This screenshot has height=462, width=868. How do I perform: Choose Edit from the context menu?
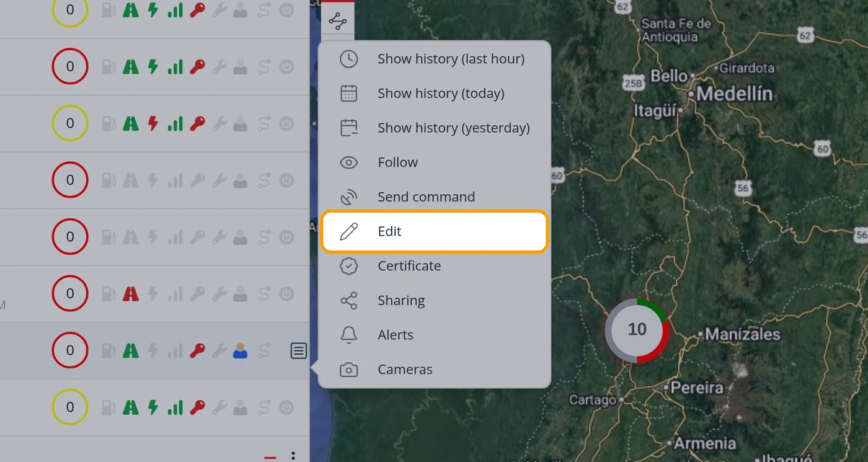[x=434, y=231]
